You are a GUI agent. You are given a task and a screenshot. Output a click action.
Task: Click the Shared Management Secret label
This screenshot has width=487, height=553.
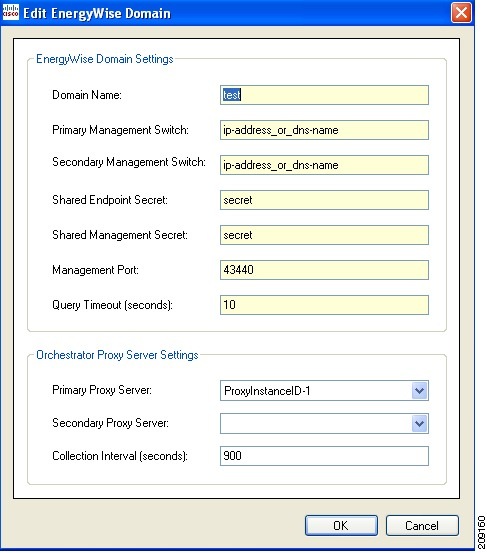tap(120, 235)
